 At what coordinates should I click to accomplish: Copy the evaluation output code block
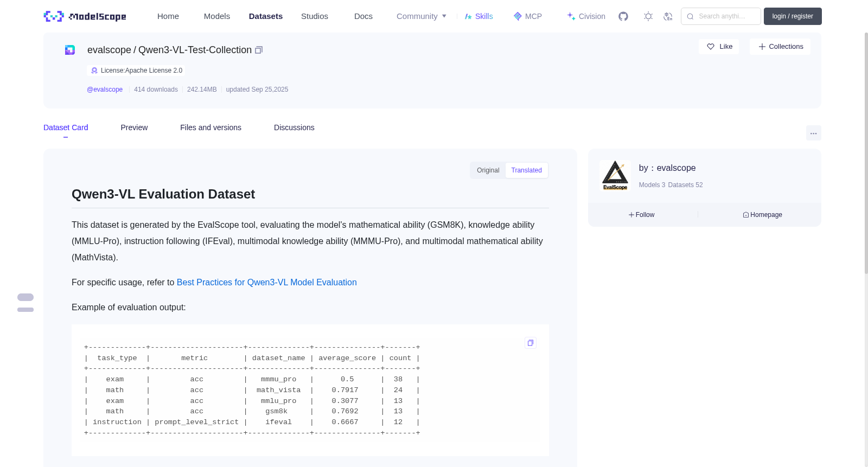(531, 343)
